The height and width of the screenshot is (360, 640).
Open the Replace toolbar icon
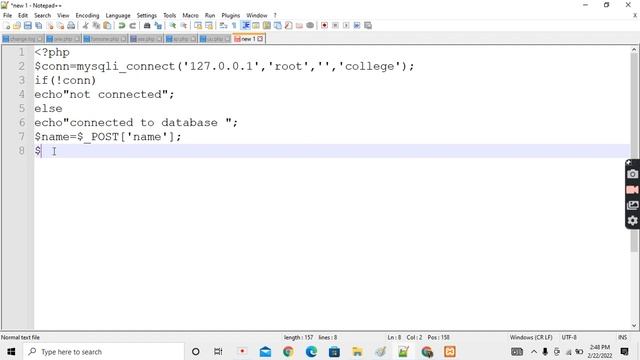coord(158,26)
